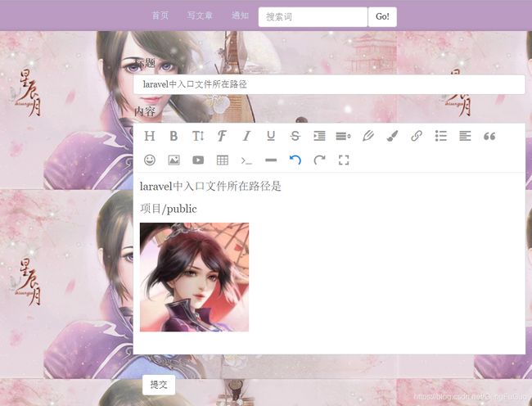The height and width of the screenshot is (406, 532).
Task: Pick text color with pen icon
Action: click(368, 136)
